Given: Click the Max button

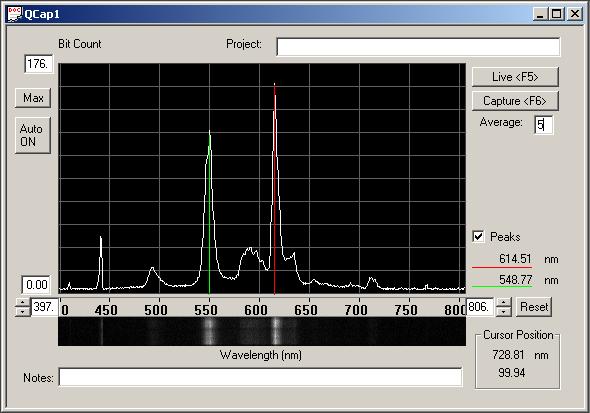Looking at the screenshot, I should 33,98.
